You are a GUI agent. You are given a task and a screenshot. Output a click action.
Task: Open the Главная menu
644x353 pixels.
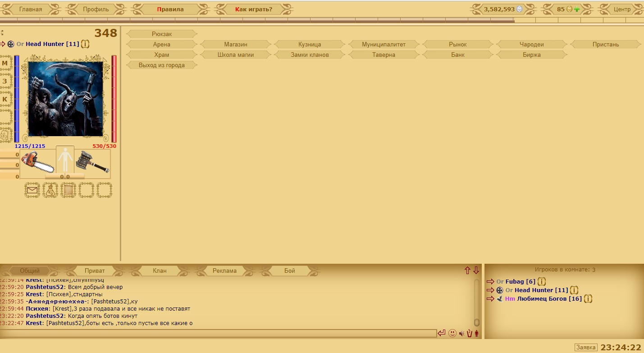[31, 9]
